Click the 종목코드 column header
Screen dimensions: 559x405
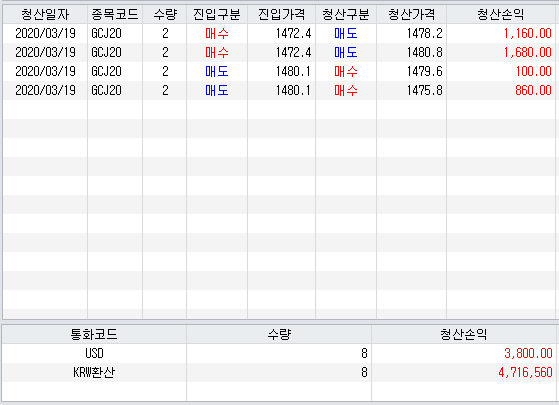click(115, 15)
